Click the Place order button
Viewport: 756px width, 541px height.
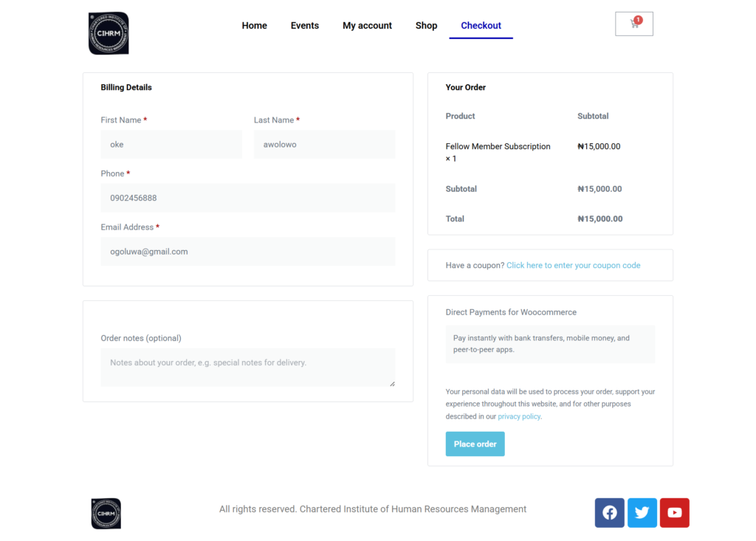[x=475, y=444]
